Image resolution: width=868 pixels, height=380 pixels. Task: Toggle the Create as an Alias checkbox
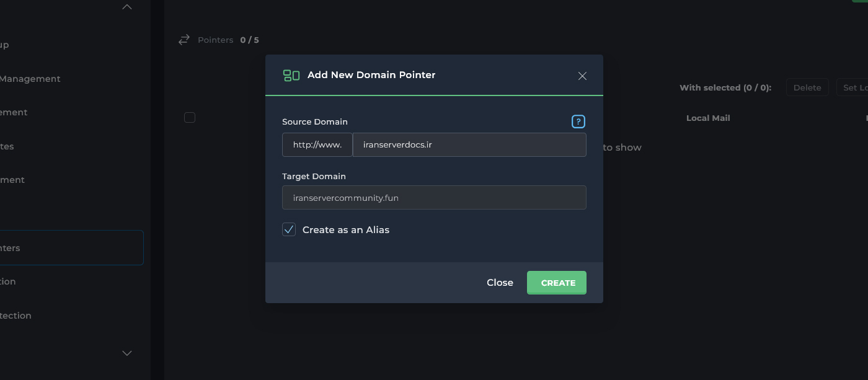(x=289, y=230)
